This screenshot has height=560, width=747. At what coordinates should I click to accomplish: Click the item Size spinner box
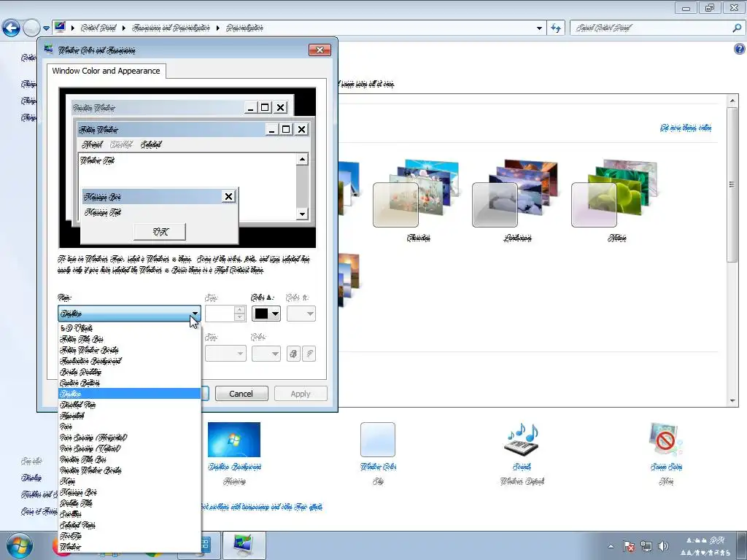click(225, 314)
